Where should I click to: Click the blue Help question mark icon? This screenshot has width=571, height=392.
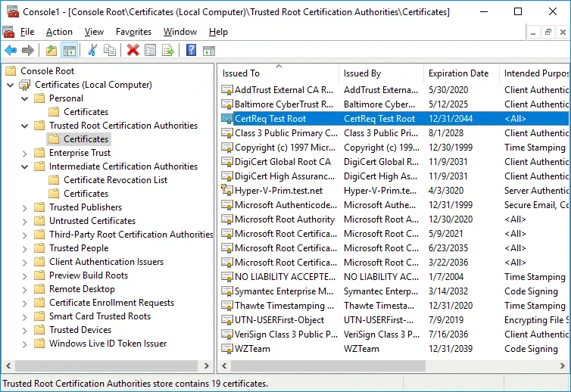tap(191, 51)
